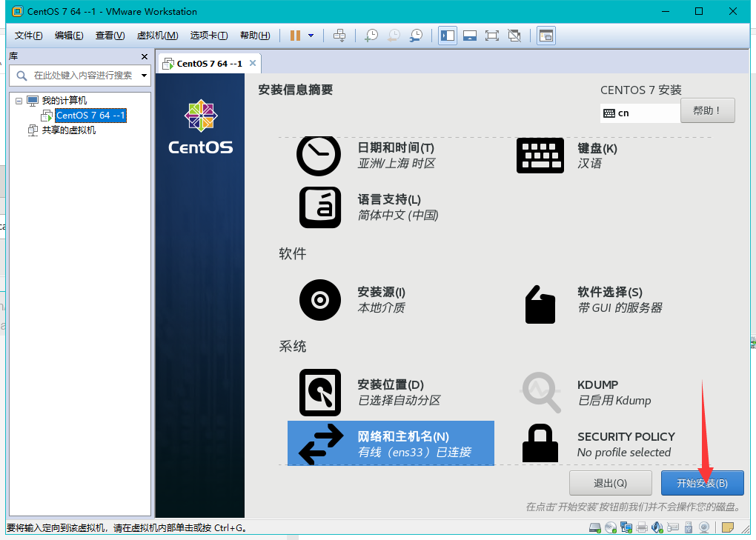Click the 带 GUI 的服务器 text
The image size is (756, 540).
620,308
